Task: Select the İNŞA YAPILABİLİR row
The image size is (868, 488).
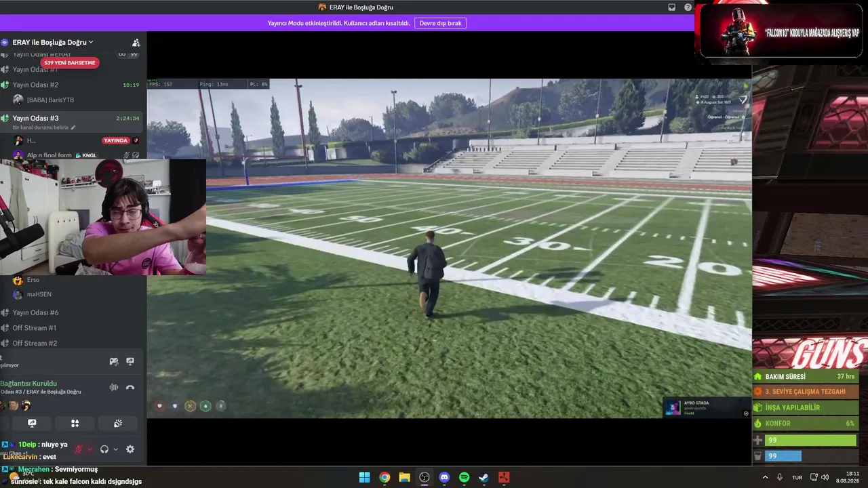Action: (806, 407)
